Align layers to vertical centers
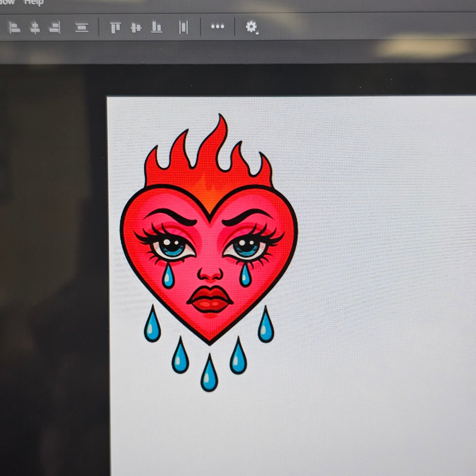 (x=136, y=28)
